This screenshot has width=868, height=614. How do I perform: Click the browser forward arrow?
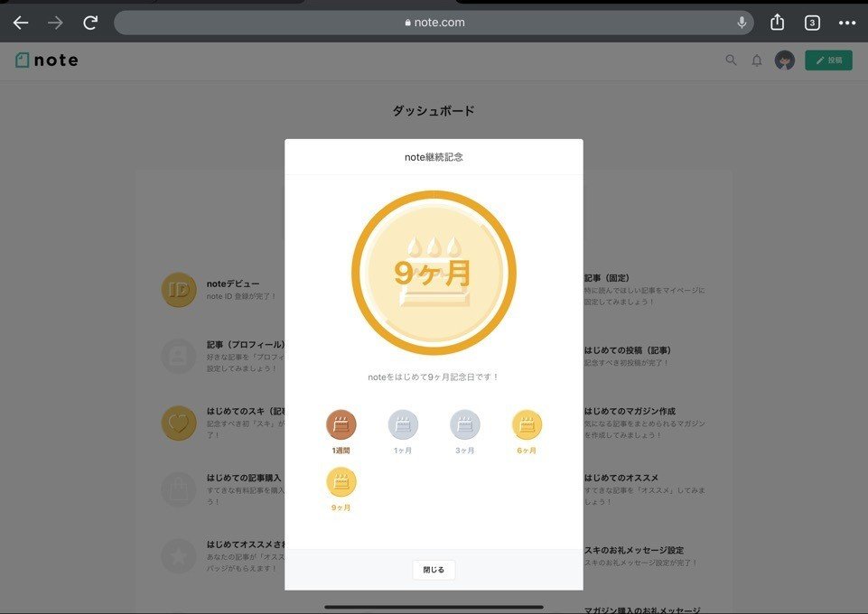(55, 23)
